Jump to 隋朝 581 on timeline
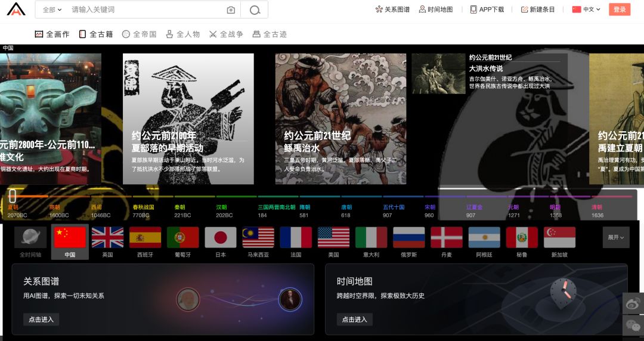The image size is (644, 341). [305, 211]
